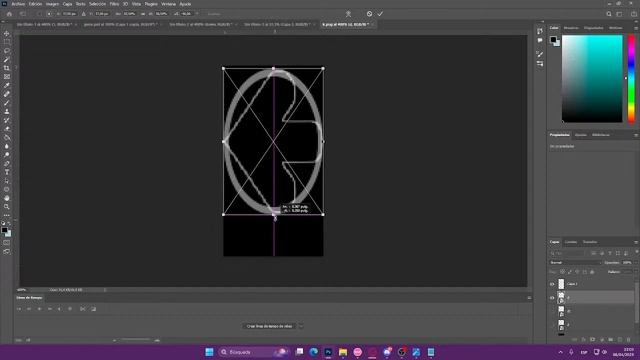This screenshot has height=360, width=640.
Task: Switch to the Canales tab
Action: pos(571,242)
